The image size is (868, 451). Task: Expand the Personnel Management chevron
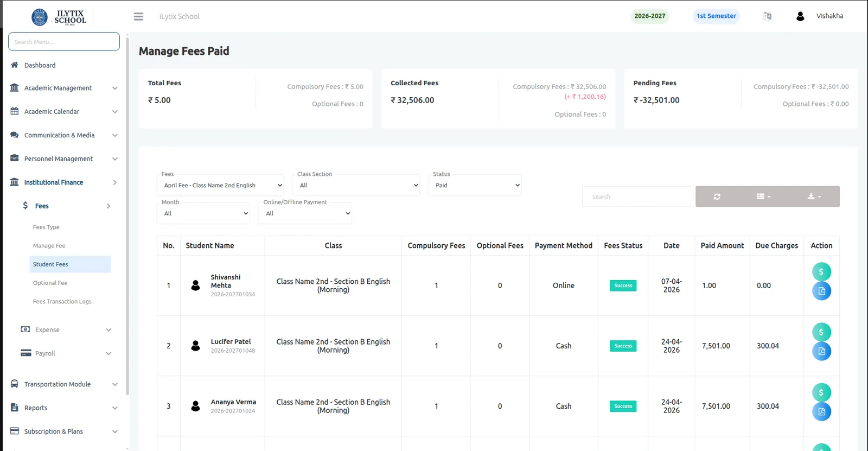click(115, 159)
